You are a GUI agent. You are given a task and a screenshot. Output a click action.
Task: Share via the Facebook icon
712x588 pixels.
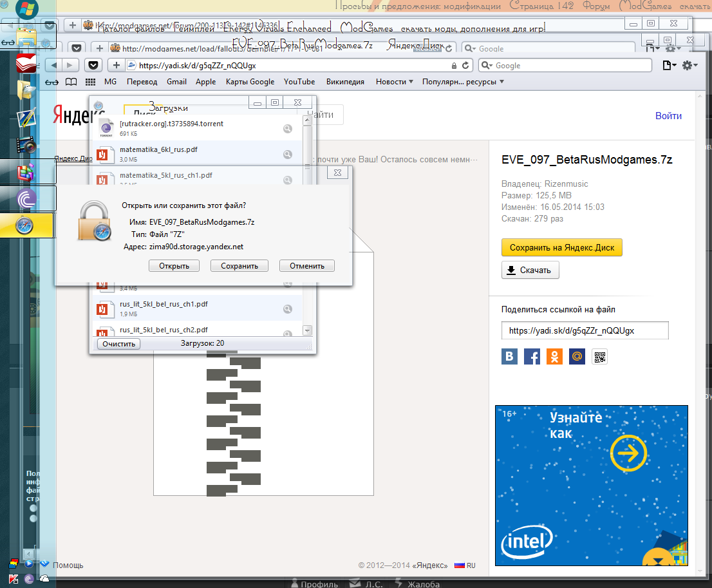coord(532,357)
